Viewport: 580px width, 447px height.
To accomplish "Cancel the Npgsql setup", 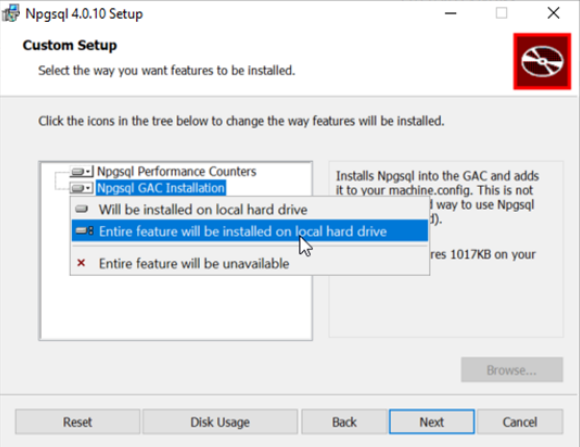I will 520,422.
